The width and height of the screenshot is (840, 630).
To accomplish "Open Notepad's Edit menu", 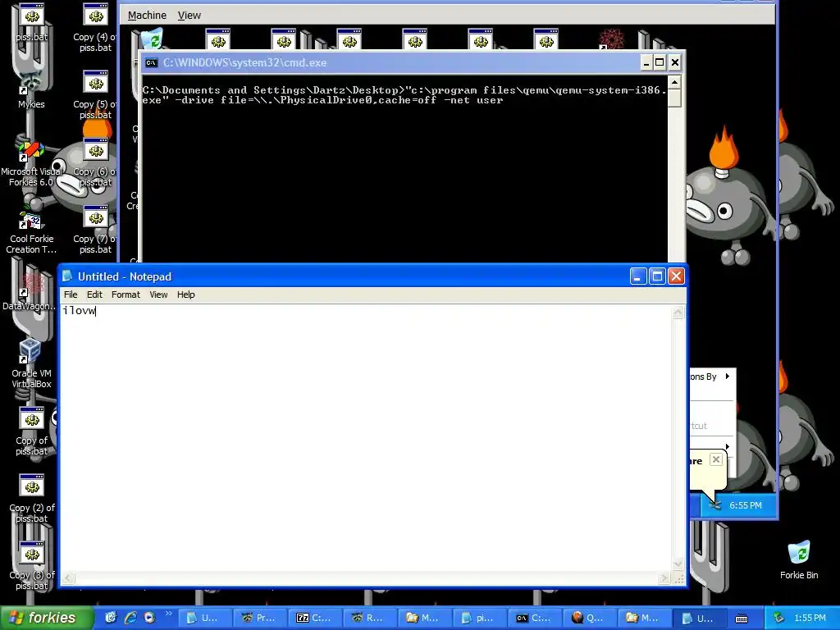I will [x=94, y=294].
